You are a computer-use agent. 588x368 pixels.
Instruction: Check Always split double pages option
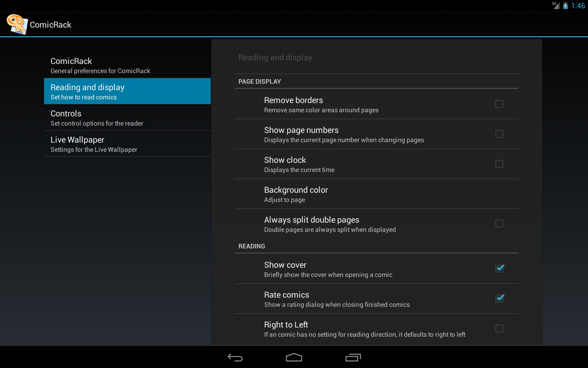point(499,224)
